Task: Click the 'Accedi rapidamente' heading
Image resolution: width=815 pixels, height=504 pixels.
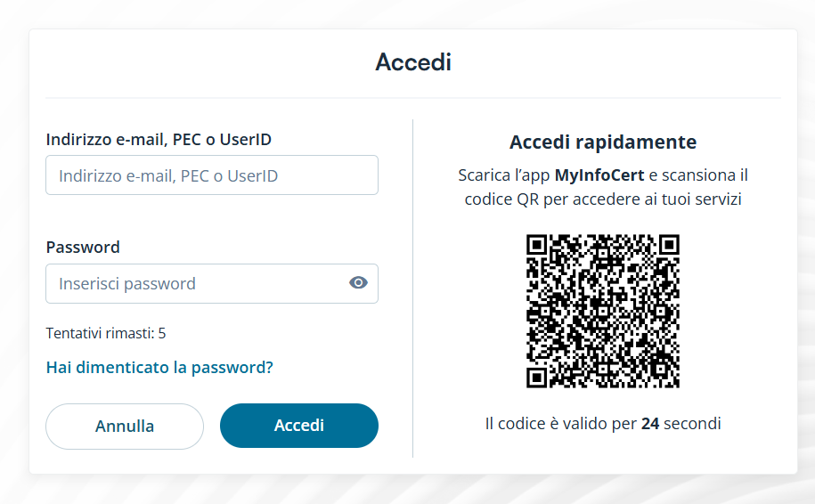Action: coord(603,142)
